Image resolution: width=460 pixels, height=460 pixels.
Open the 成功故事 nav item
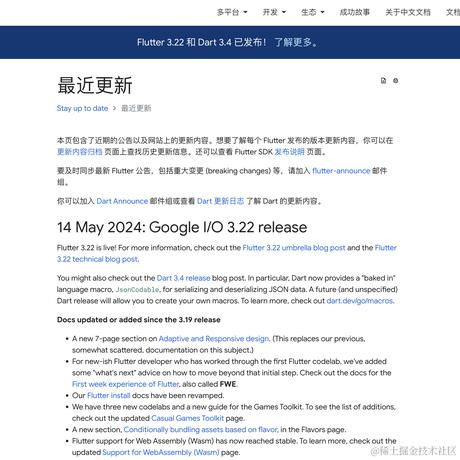[355, 12]
